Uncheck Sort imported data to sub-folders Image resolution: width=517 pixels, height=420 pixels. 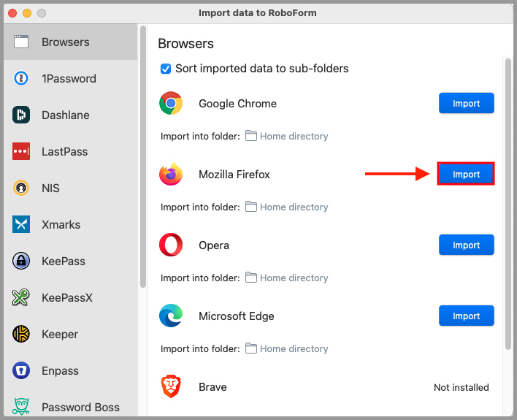point(166,69)
